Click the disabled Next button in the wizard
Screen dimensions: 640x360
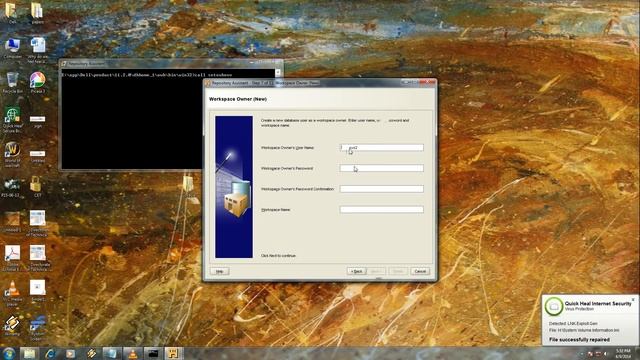(376, 271)
